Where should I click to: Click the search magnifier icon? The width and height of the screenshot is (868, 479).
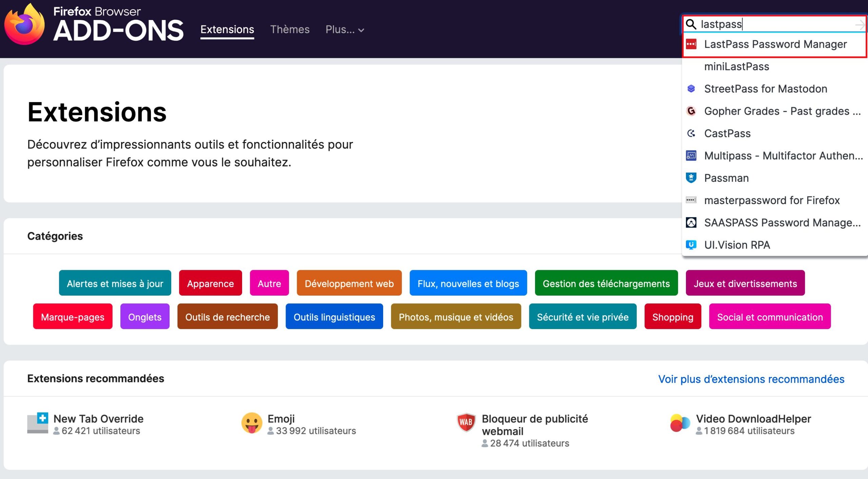click(691, 24)
